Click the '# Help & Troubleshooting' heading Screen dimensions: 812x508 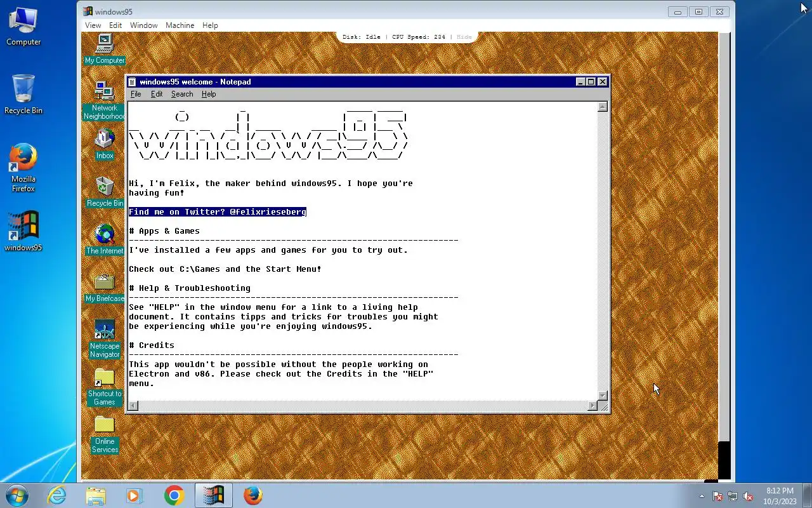pos(190,288)
